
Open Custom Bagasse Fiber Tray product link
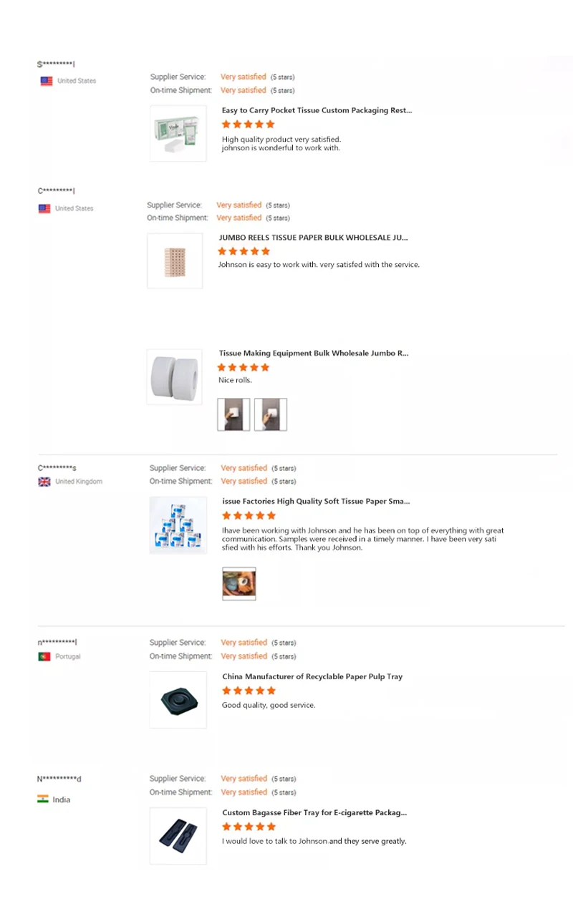point(314,813)
